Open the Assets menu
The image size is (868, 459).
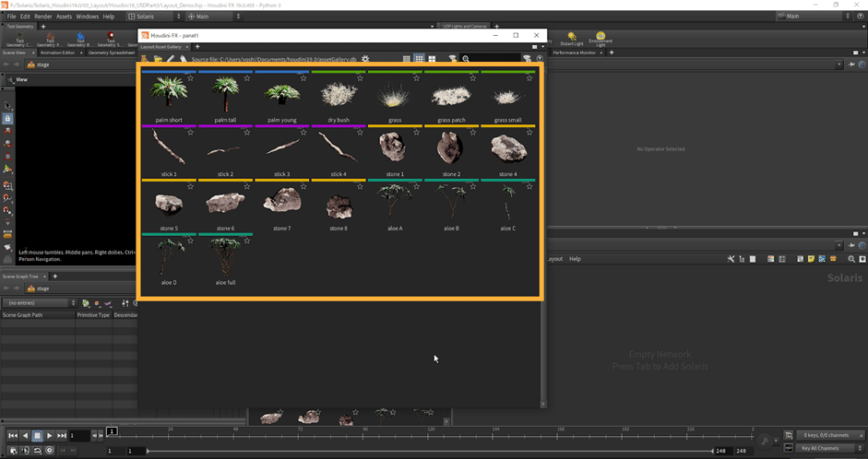64,17
